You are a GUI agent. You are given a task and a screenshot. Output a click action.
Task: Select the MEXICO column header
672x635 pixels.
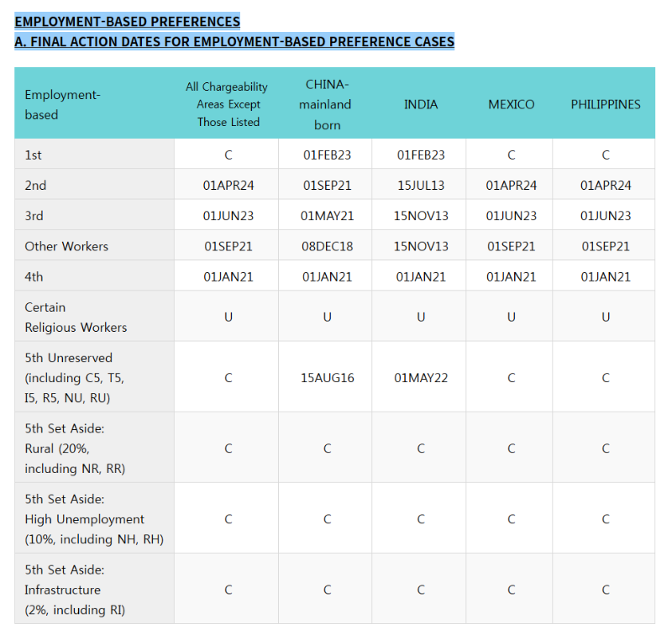[512, 104]
